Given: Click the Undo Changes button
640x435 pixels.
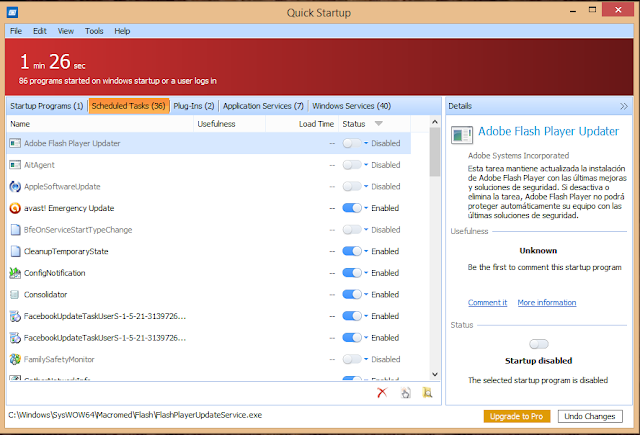Looking at the screenshot, I should 590,416.
